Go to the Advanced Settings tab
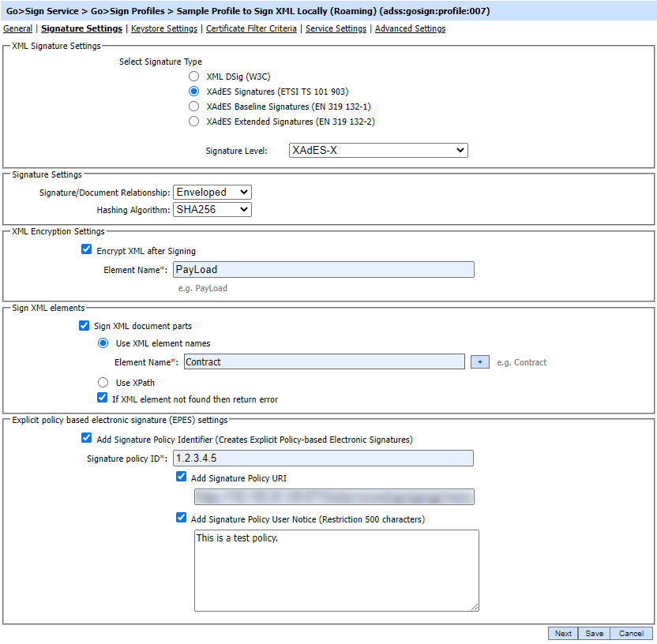This screenshot has height=644, width=657. 410,28
